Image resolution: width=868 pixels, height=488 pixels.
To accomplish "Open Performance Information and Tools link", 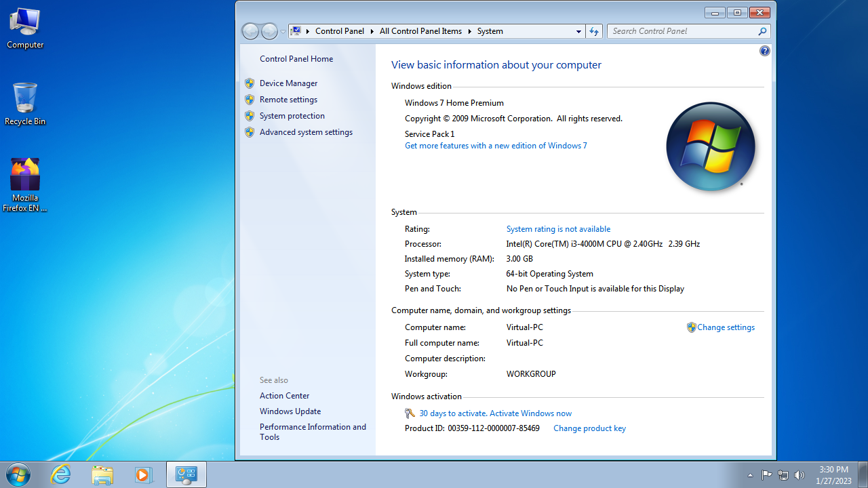I will pos(313,432).
